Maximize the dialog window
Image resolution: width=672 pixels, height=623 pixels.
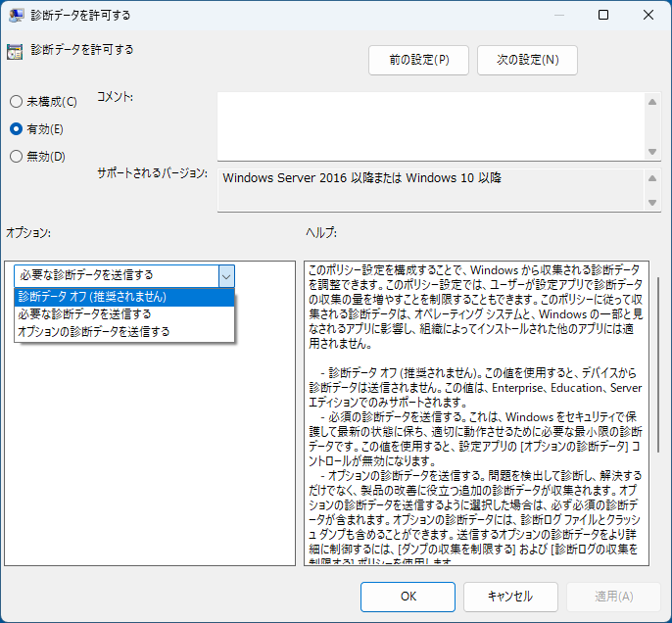coord(603,15)
